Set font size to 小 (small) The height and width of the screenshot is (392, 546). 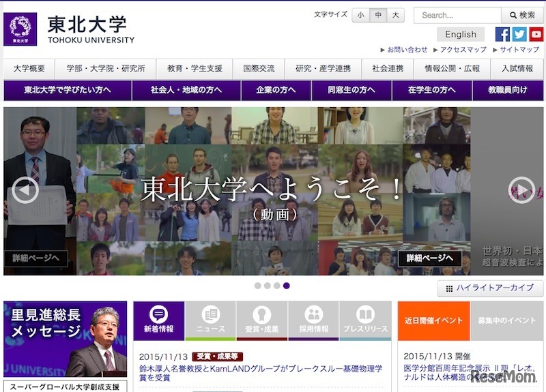(360, 15)
